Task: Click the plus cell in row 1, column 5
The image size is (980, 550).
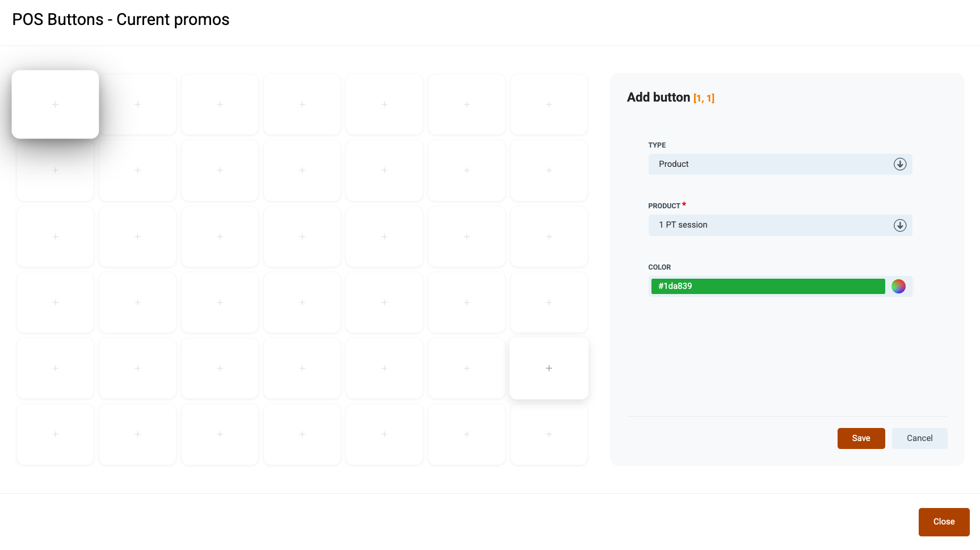Action: point(384,104)
